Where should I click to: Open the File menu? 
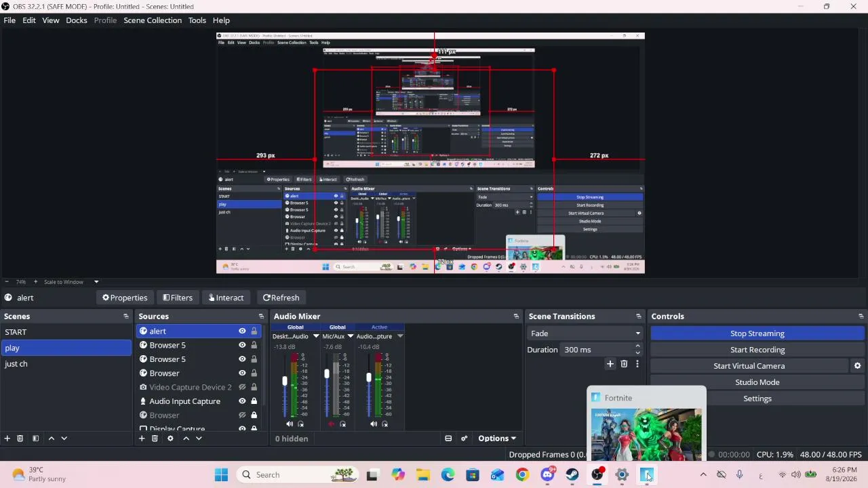point(9,20)
